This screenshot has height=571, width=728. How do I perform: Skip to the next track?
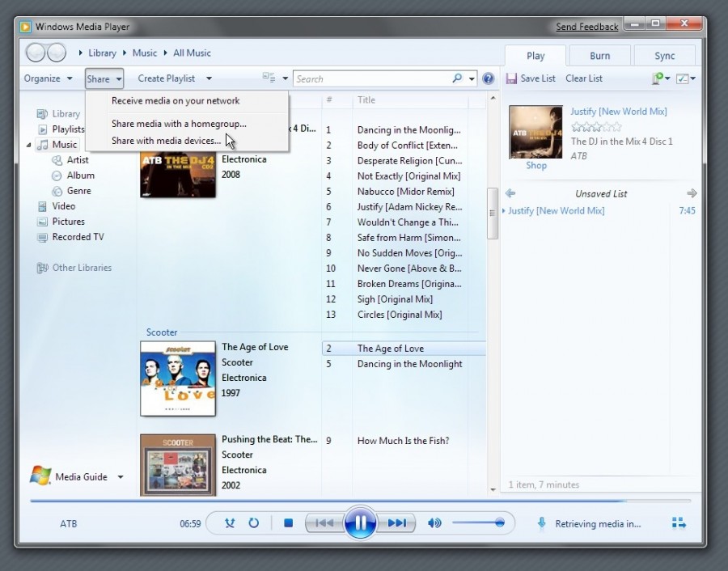tap(396, 523)
